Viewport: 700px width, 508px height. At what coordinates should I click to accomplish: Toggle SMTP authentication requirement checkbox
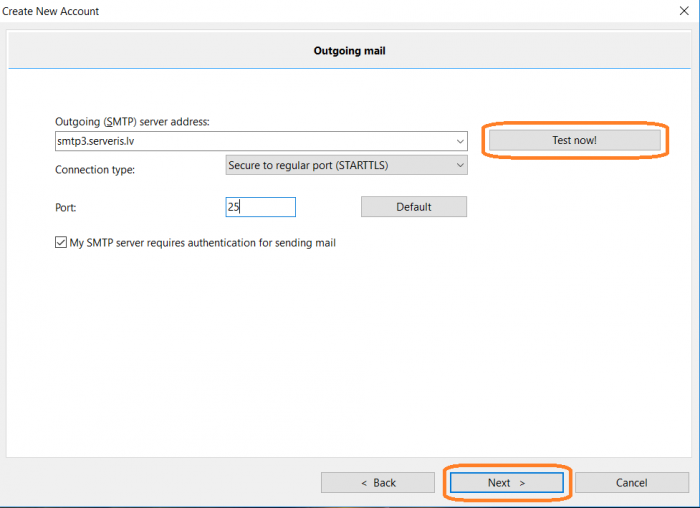click(61, 242)
